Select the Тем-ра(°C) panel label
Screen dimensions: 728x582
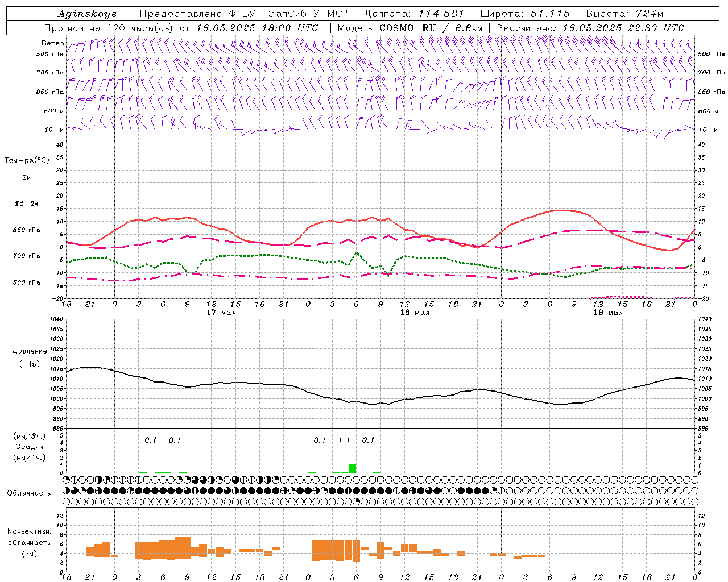click(x=27, y=161)
